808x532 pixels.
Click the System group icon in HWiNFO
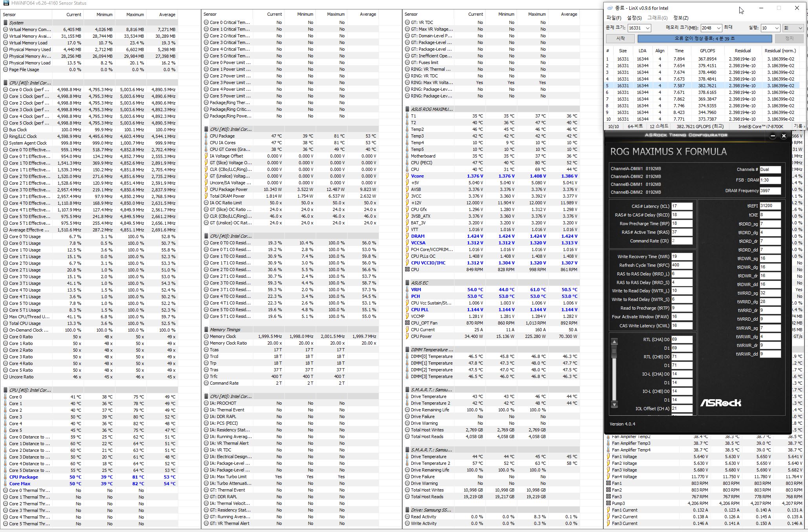pyautogui.click(x=5, y=23)
